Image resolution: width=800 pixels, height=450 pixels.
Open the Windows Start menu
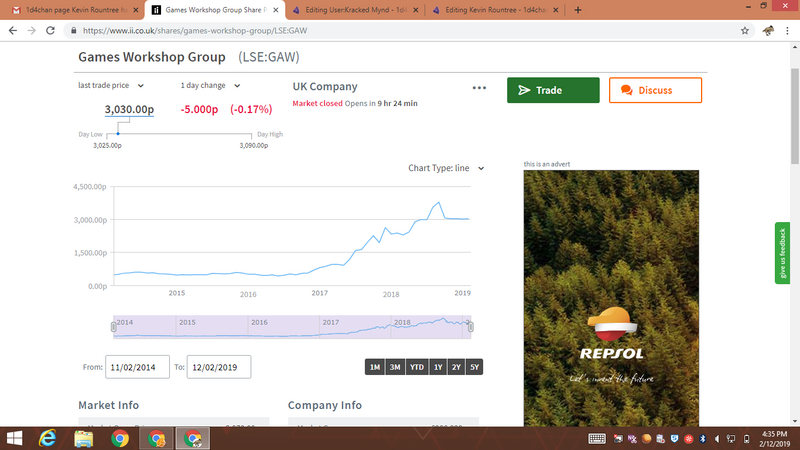point(14,438)
